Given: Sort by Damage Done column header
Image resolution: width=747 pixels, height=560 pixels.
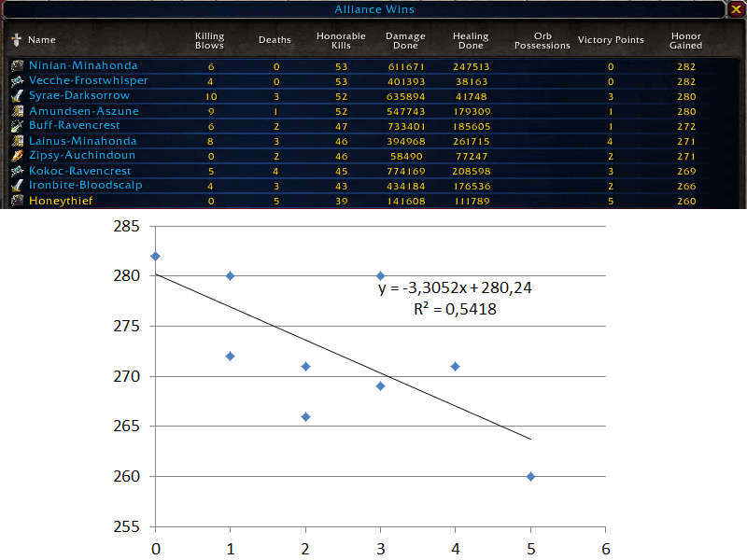Looking at the screenshot, I should (x=405, y=40).
